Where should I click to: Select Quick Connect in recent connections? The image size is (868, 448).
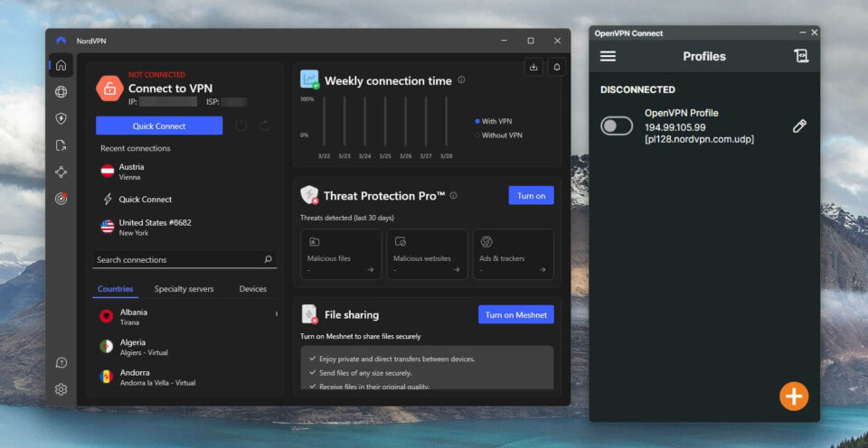pyautogui.click(x=184, y=199)
